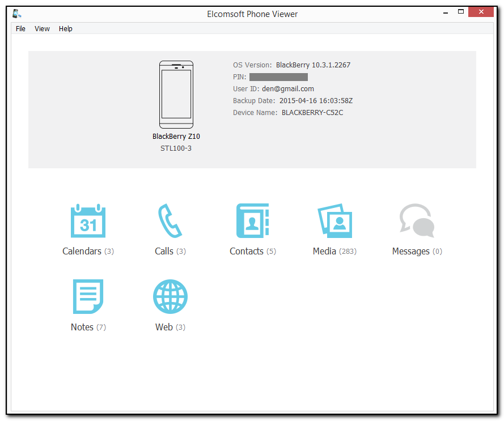Click the den@gmail.com User ID value
Screen dimensions: 504x421
288,89
